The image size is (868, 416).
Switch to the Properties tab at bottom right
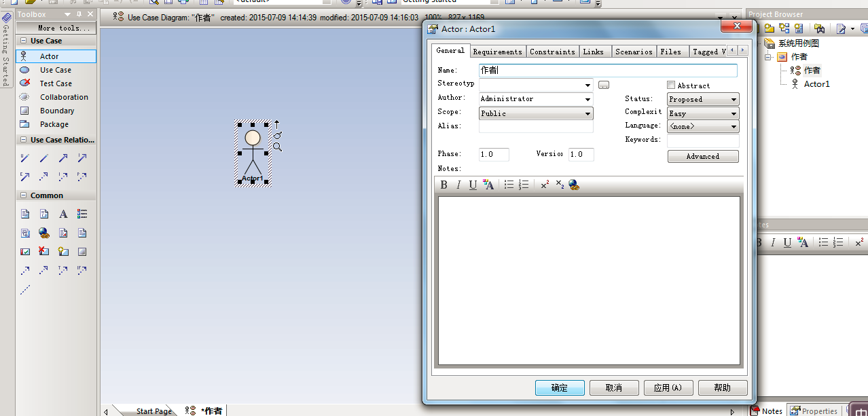click(814, 411)
